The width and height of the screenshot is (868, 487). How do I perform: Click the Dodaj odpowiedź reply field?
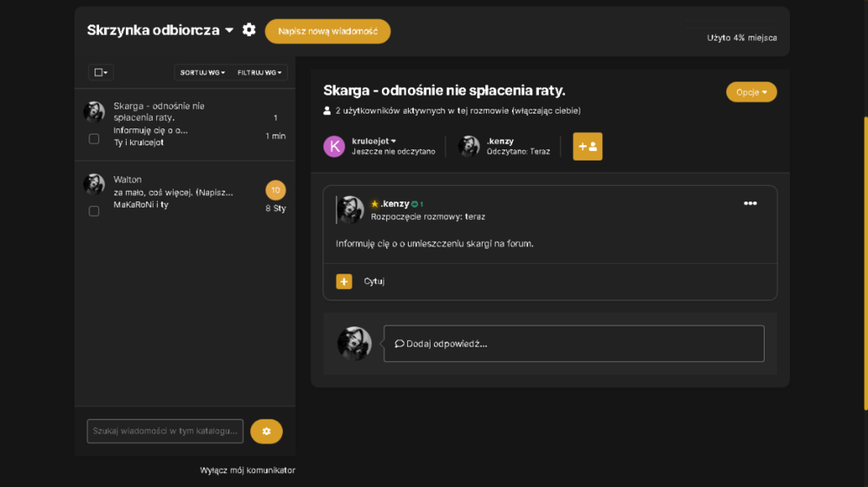[574, 344]
